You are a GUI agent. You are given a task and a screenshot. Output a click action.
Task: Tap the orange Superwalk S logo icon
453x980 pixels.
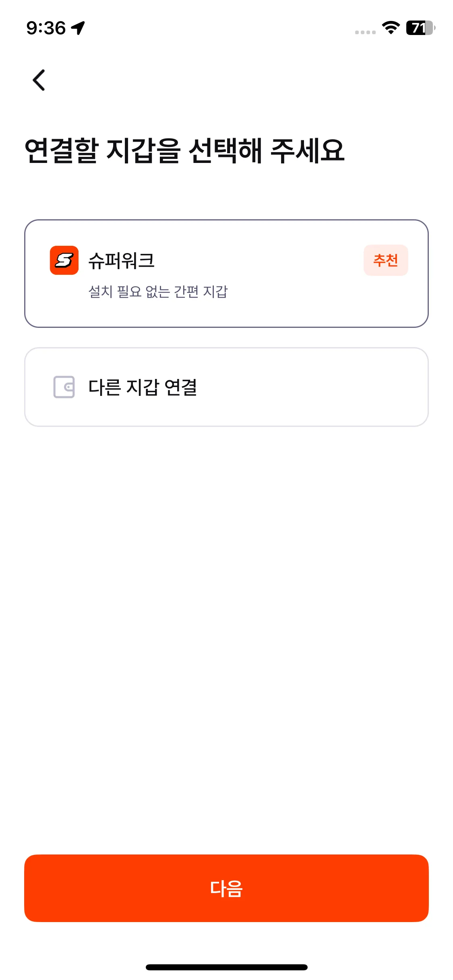click(64, 260)
